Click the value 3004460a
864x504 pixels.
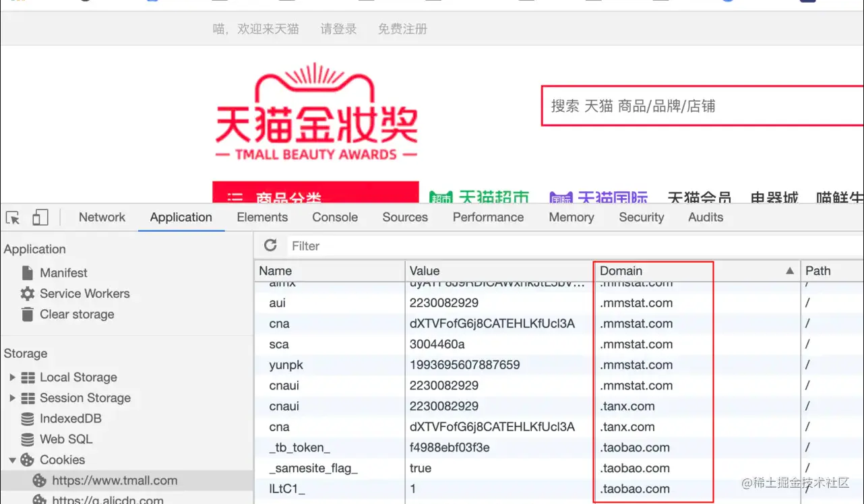pyautogui.click(x=437, y=344)
